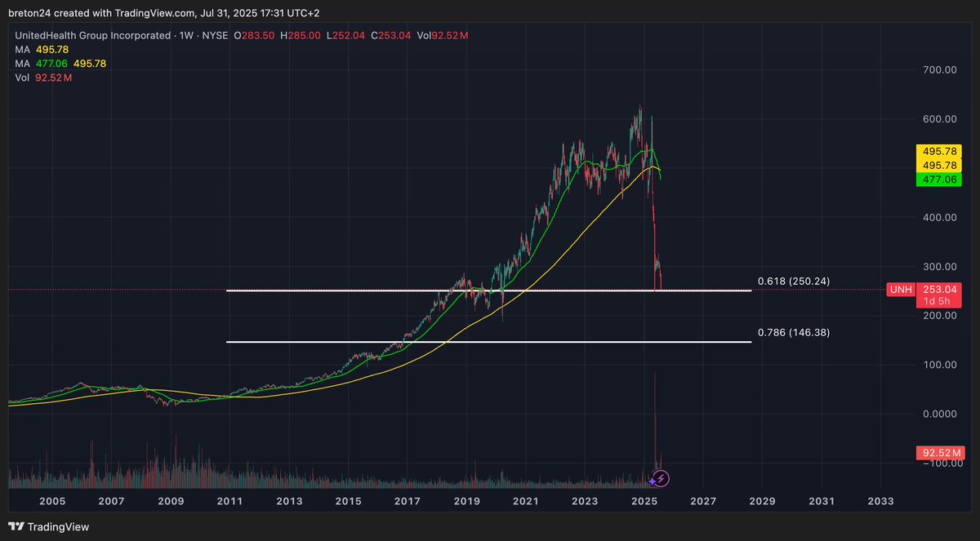This screenshot has width=980, height=541.
Task: Click the 2033 label on the time axis
Action: click(880, 501)
